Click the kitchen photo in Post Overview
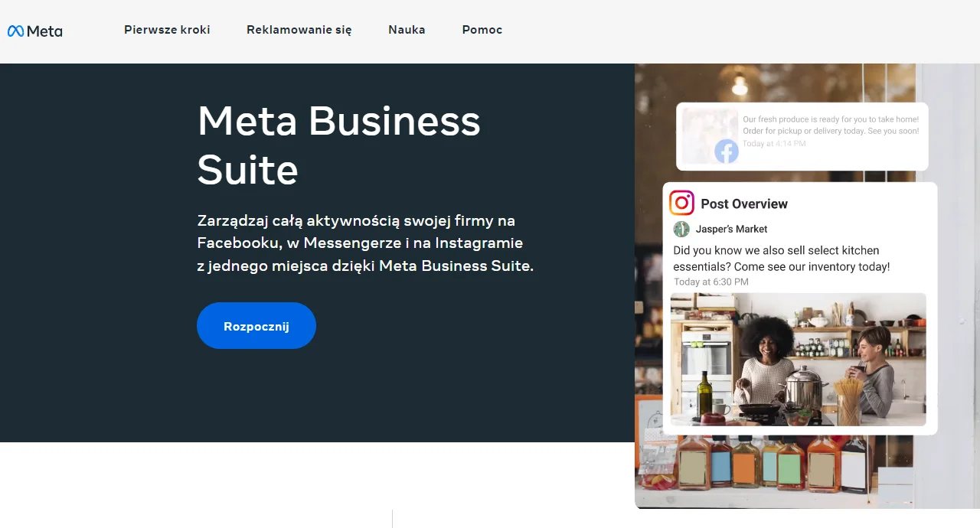This screenshot has width=980, height=528. coord(799,360)
